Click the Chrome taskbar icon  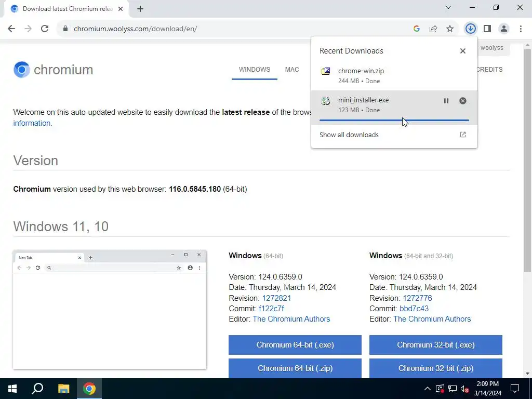coord(89,389)
